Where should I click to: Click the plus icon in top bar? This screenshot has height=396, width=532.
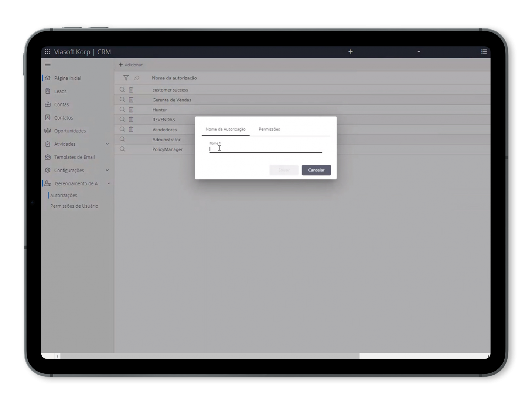pos(351,52)
